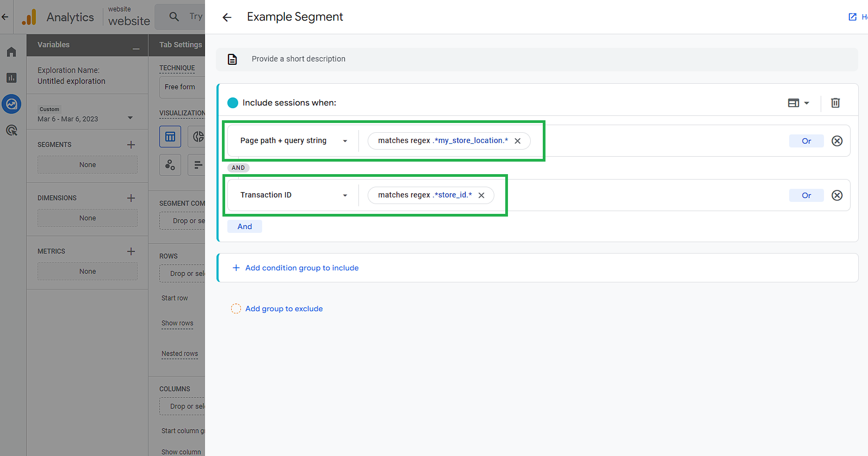Click the Untitled exploration name
This screenshot has width=868, height=456.
point(71,81)
